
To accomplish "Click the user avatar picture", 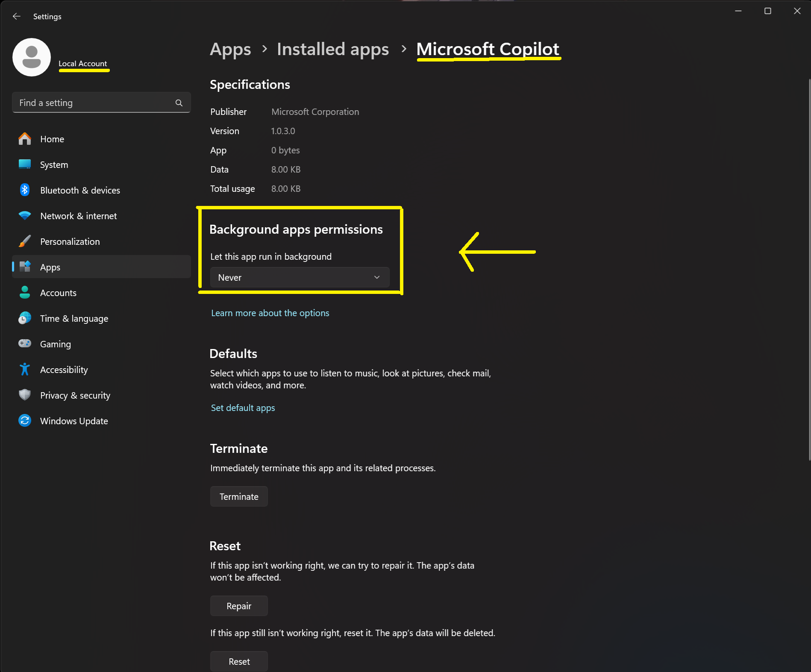I will [32, 57].
